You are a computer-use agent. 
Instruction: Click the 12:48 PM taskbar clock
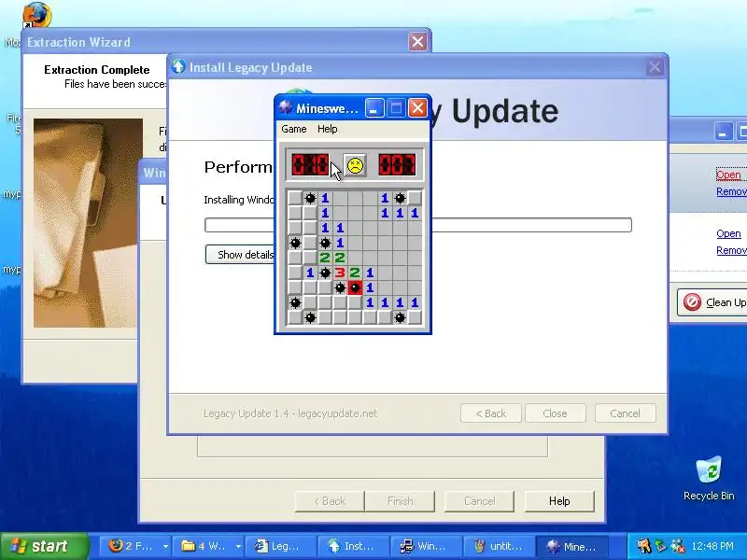(x=712, y=546)
